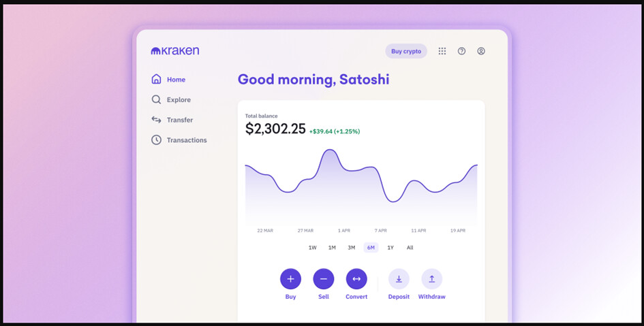The image size is (644, 326).
Task: Click the Deposit download icon
Action: click(x=399, y=279)
